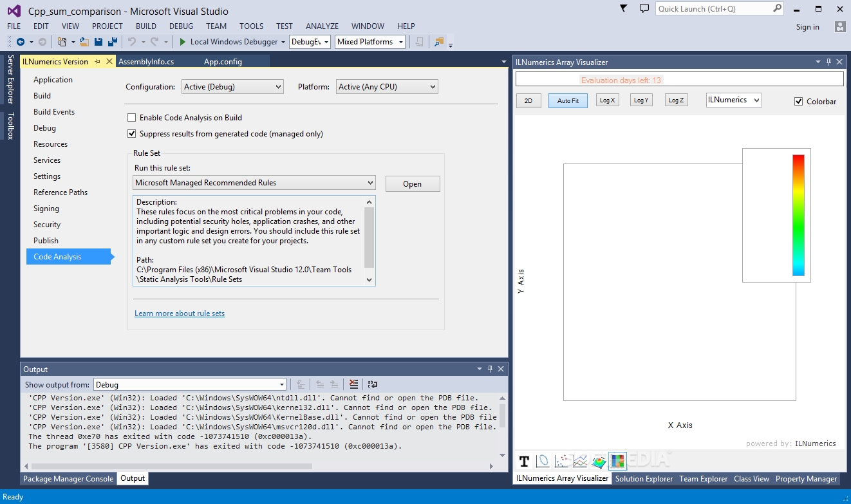Click the Array Visualizer expression input field
The image size is (851, 504).
click(679, 79)
